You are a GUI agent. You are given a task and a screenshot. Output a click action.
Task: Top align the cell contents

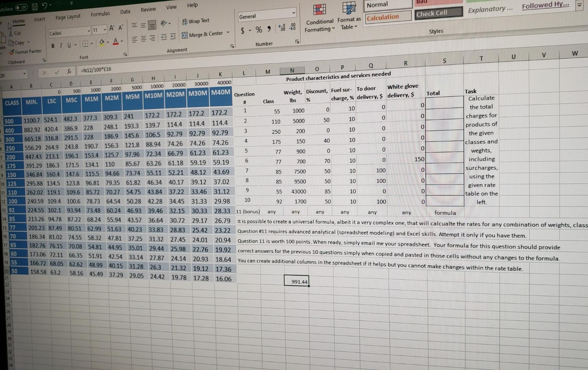click(x=134, y=26)
